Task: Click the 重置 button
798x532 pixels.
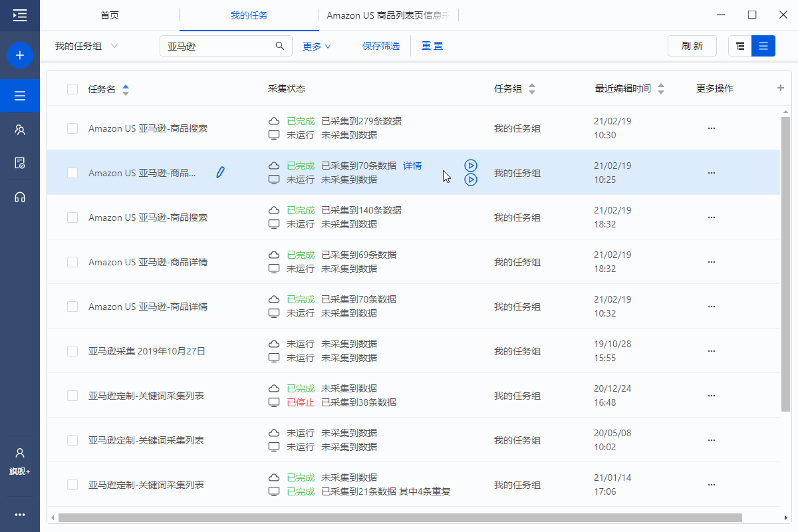Action: [x=432, y=46]
